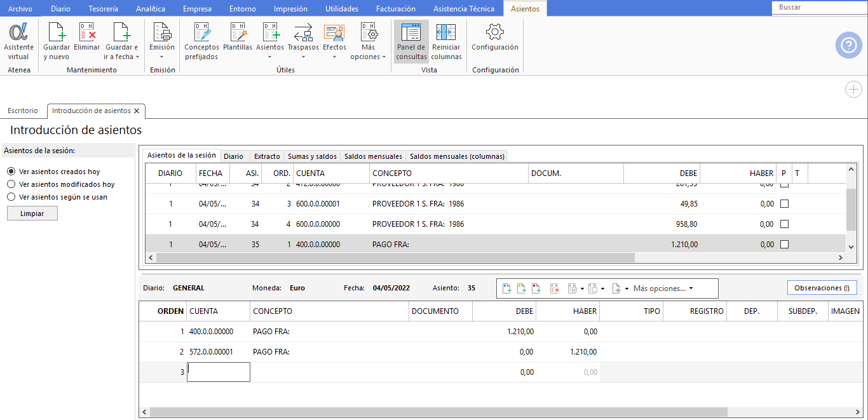Click the 49,85 debe amount
868x420 pixels.
[x=688, y=204]
